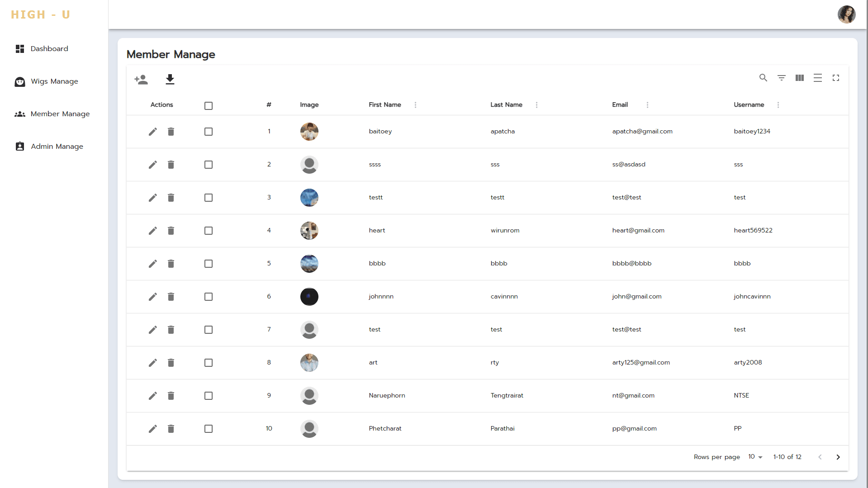Delete member heart wirunrom
Image resolution: width=868 pixels, height=488 pixels.
tap(171, 231)
